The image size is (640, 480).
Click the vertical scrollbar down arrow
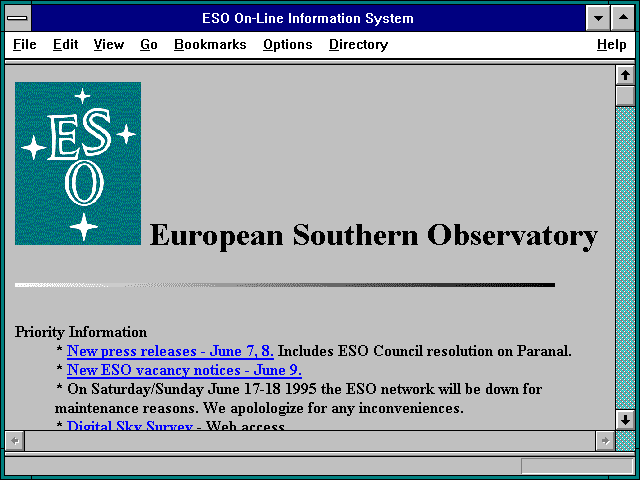tap(625, 420)
